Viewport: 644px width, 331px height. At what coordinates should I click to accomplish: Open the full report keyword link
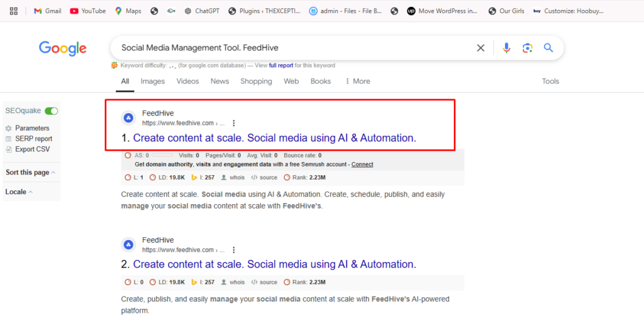pos(281,65)
